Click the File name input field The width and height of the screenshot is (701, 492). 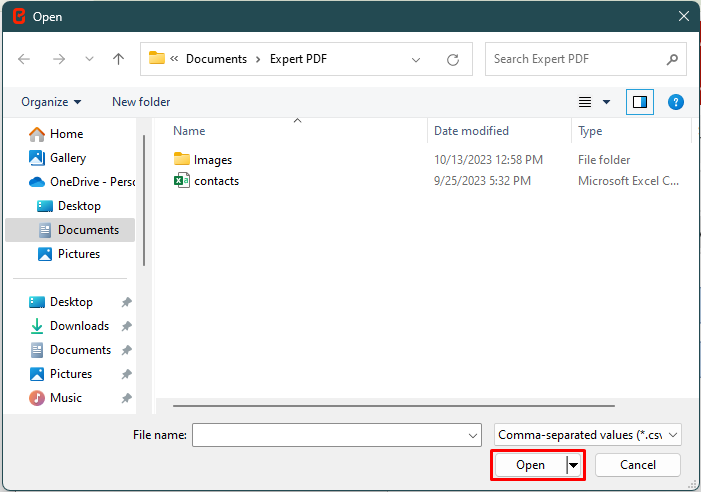pos(337,435)
